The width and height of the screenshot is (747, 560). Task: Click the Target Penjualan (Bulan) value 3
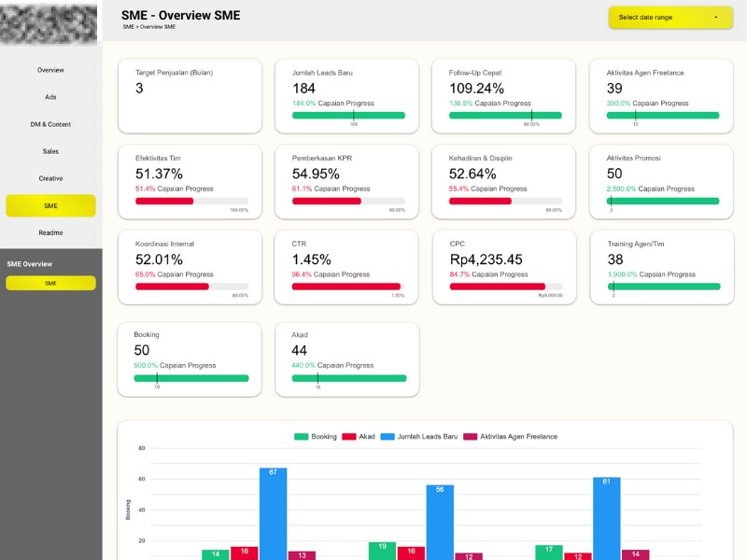coord(139,88)
